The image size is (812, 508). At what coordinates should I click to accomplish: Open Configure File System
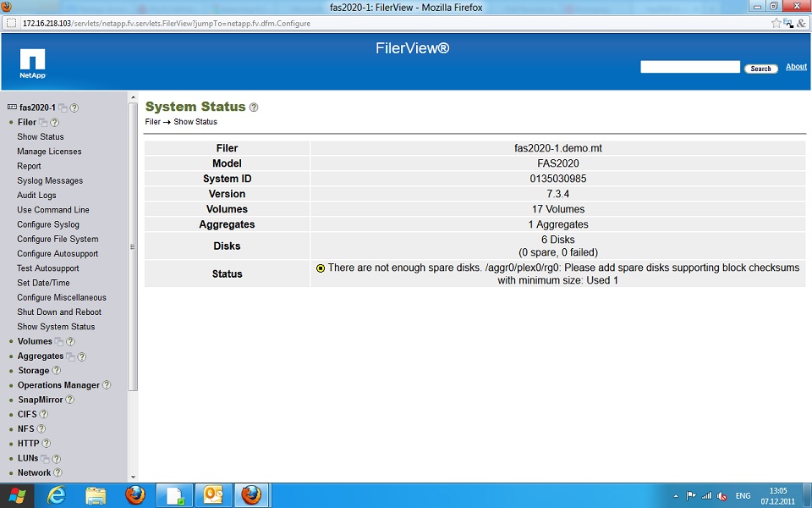pos(58,239)
